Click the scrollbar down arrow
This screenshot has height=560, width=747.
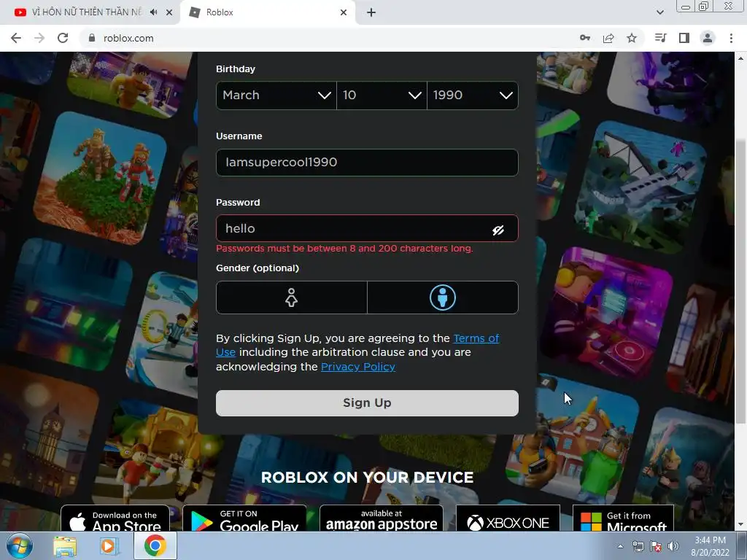pyautogui.click(x=740, y=525)
